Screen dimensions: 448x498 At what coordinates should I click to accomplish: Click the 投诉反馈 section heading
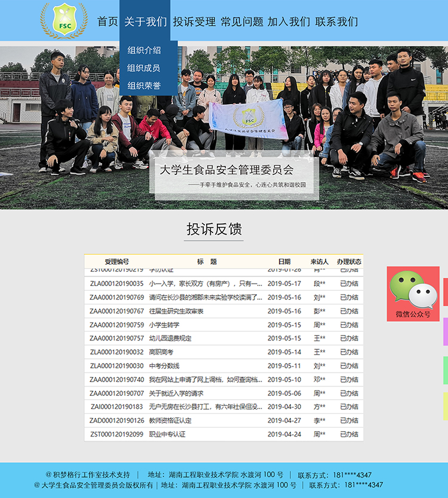click(x=214, y=229)
